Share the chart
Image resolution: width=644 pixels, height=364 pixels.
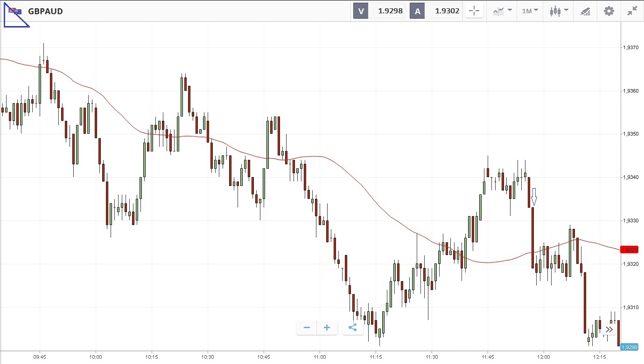pos(352,328)
